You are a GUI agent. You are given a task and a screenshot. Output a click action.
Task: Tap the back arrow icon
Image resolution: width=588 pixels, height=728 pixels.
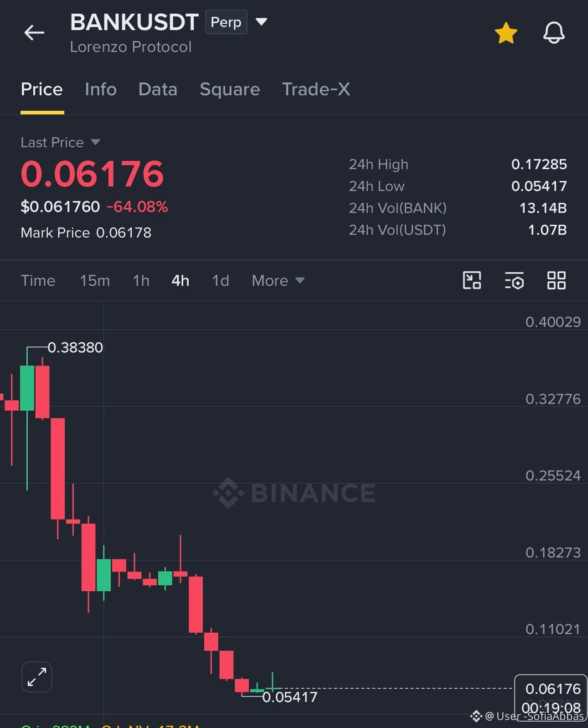click(x=34, y=33)
